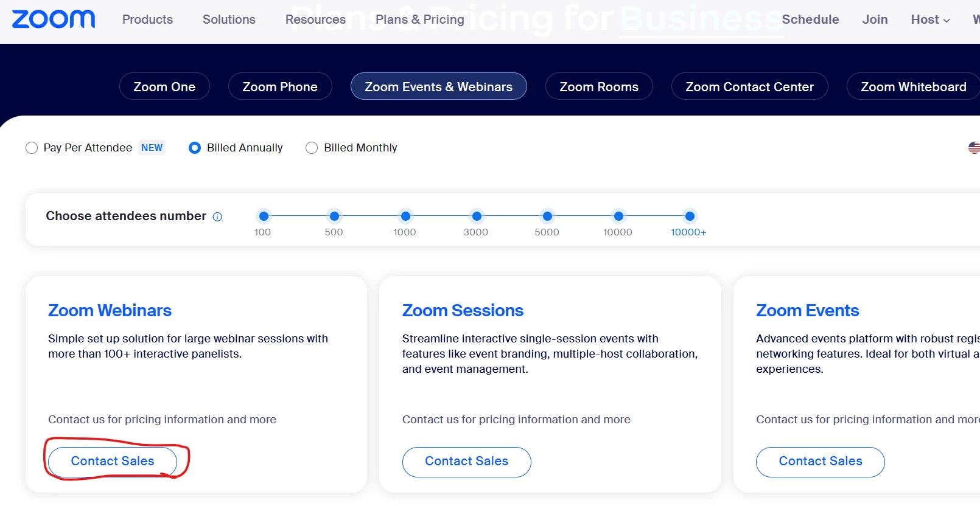
Task: Click the Zoom logo
Action: (54, 19)
